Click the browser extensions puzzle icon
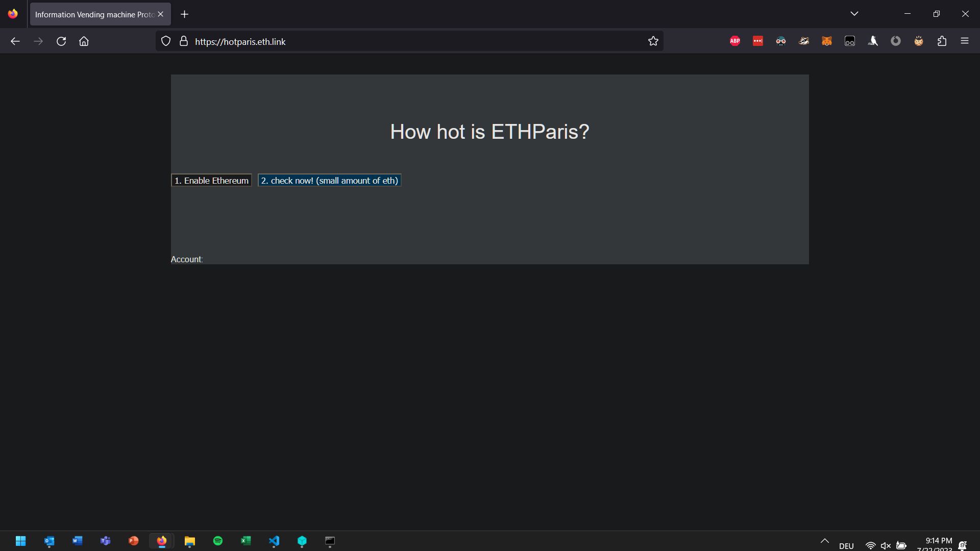Screen dimensions: 980x551 point(942,41)
